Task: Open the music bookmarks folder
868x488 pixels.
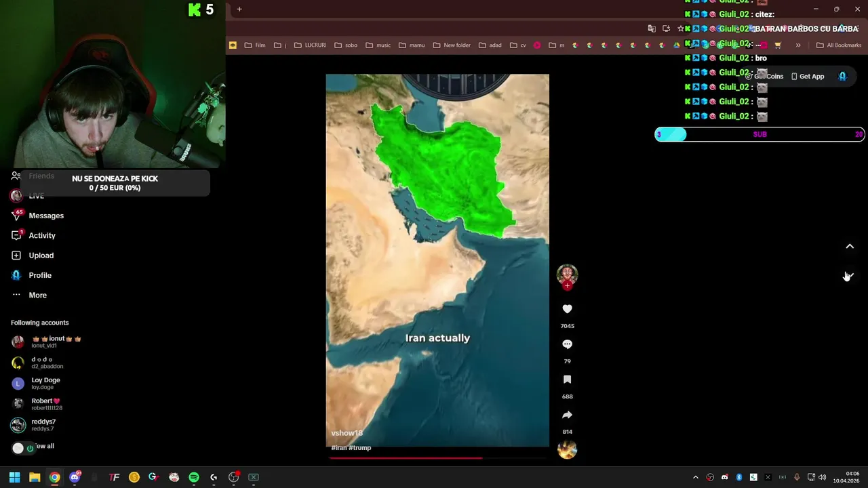Action: pos(378,45)
